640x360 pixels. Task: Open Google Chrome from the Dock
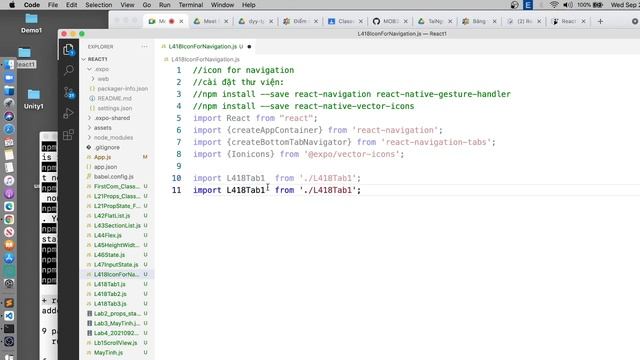(9, 219)
